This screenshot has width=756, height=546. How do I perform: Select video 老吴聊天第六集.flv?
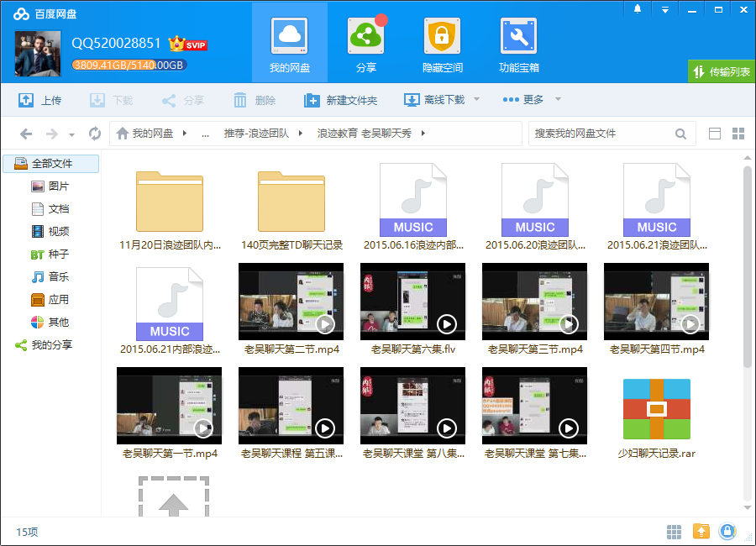click(413, 308)
